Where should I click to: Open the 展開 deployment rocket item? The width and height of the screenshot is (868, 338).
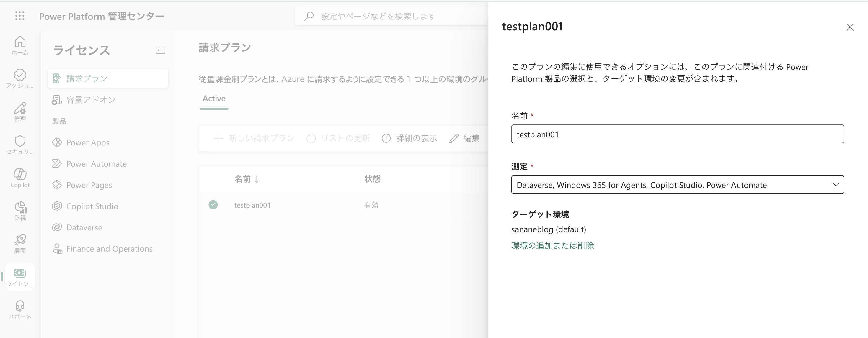pos(20,244)
